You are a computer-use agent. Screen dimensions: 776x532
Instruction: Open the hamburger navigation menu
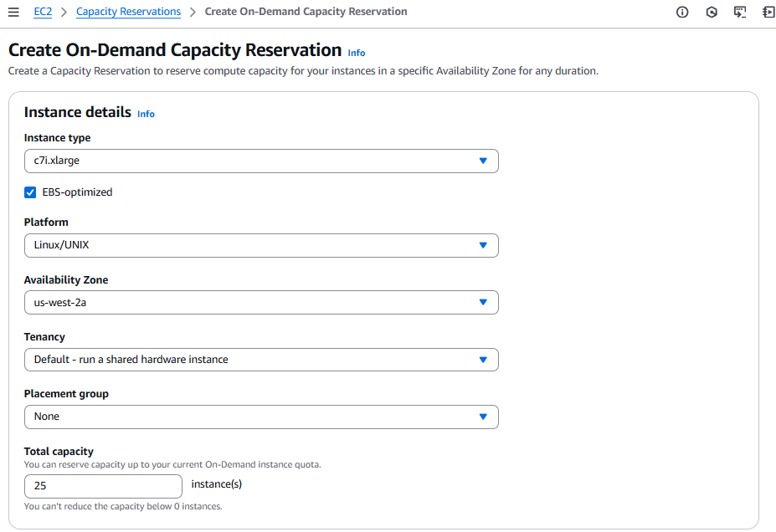coord(13,13)
